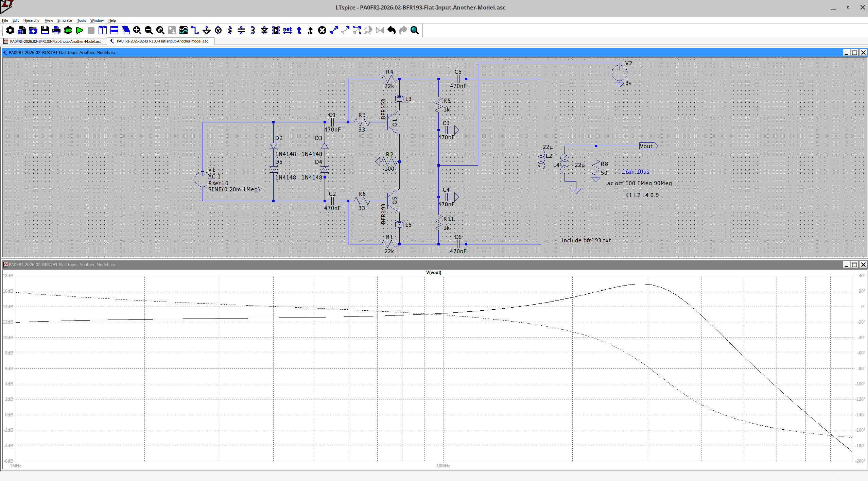868x481 pixels.
Task: Zoom in on the schematic
Action: [137, 31]
